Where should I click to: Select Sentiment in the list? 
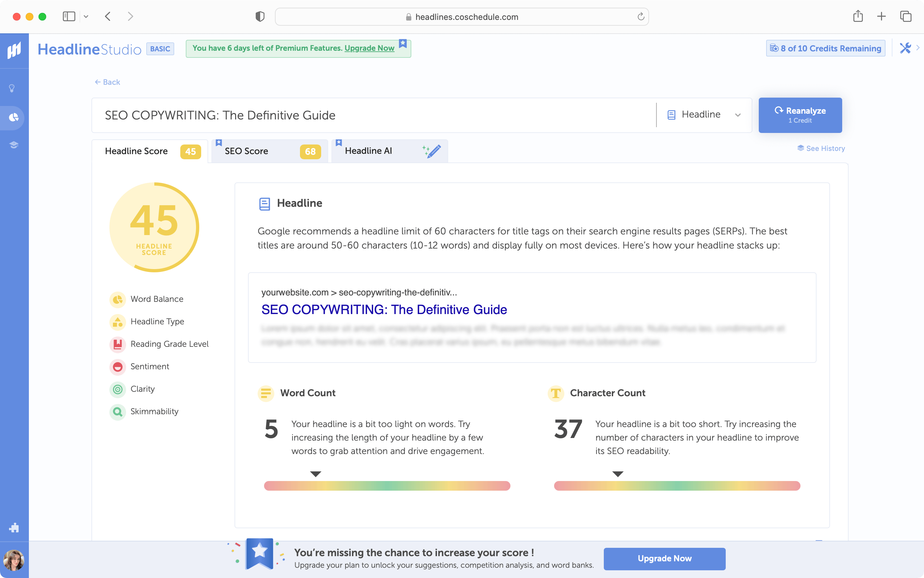(150, 367)
